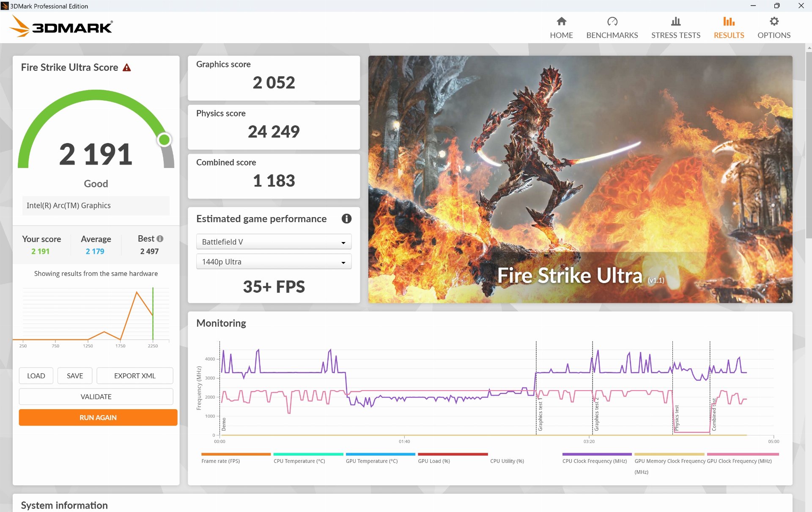Open the Battlefield V game dropdown

[x=274, y=242]
